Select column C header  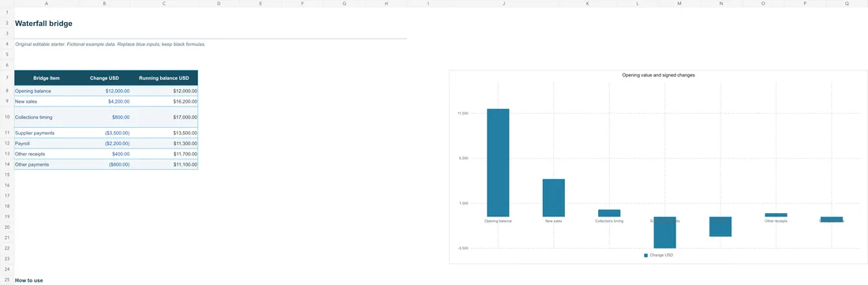tap(164, 4)
